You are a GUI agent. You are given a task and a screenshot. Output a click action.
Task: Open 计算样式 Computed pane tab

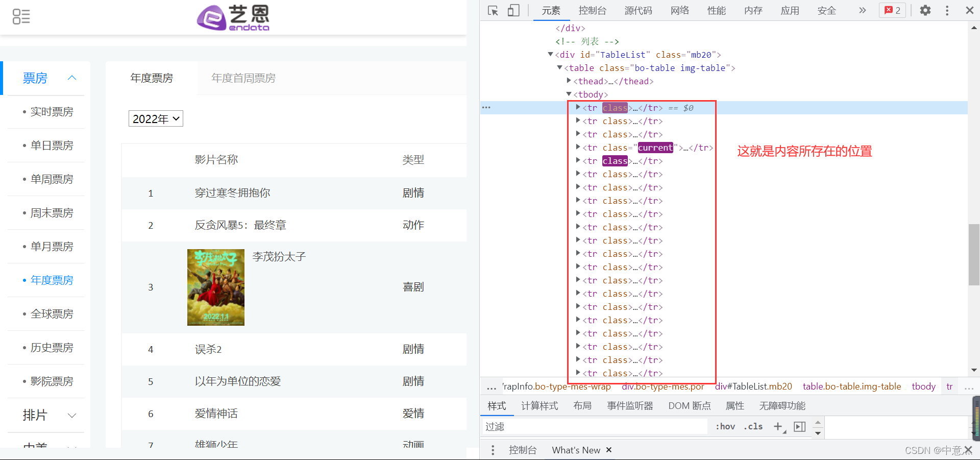pyautogui.click(x=540, y=406)
